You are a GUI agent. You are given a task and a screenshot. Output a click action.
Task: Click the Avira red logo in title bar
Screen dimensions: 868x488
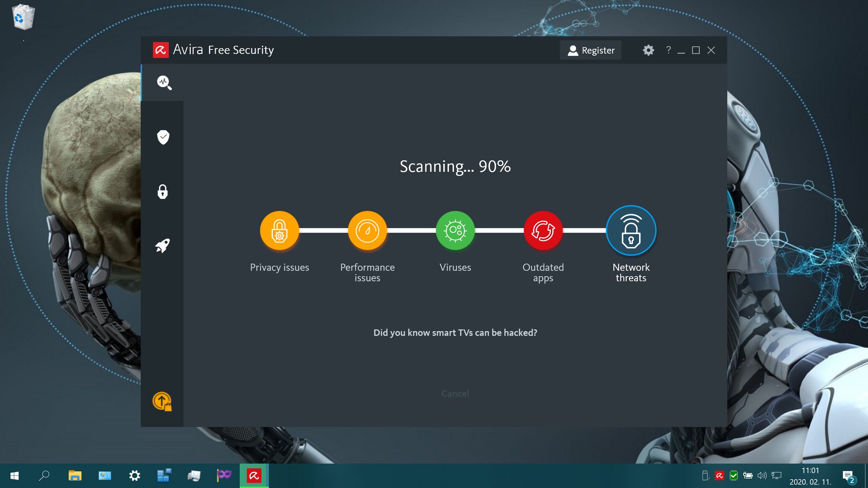coord(161,50)
